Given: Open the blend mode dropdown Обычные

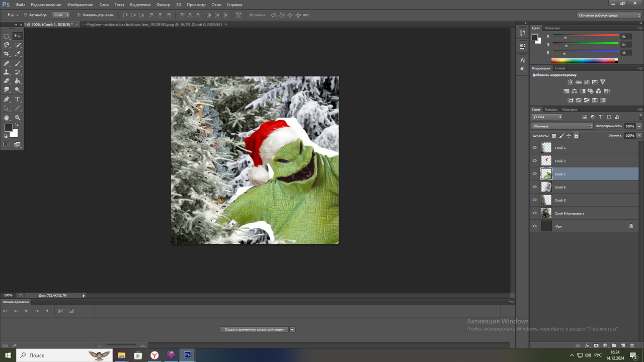Looking at the screenshot, I should pyautogui.click(x=562, y=126).
